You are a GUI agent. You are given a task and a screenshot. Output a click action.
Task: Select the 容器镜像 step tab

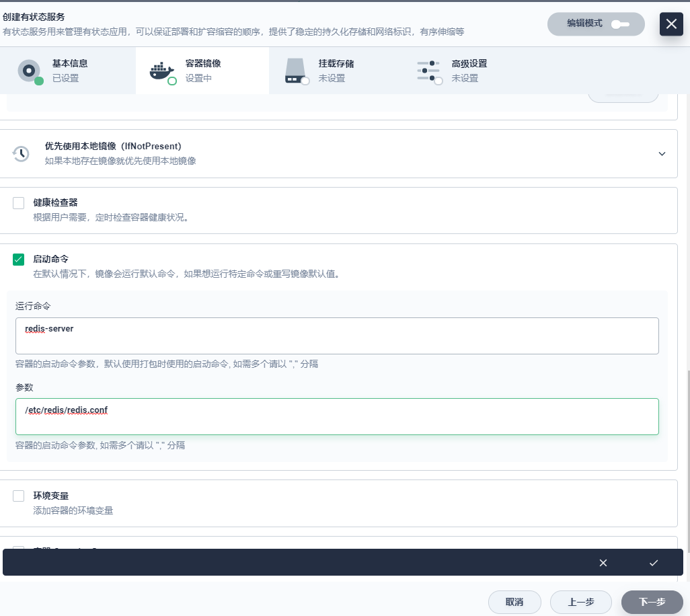point(202,71)
